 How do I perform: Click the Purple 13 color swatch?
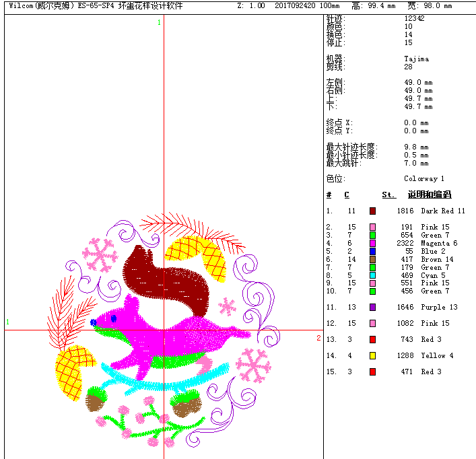(x=372, y=307)
